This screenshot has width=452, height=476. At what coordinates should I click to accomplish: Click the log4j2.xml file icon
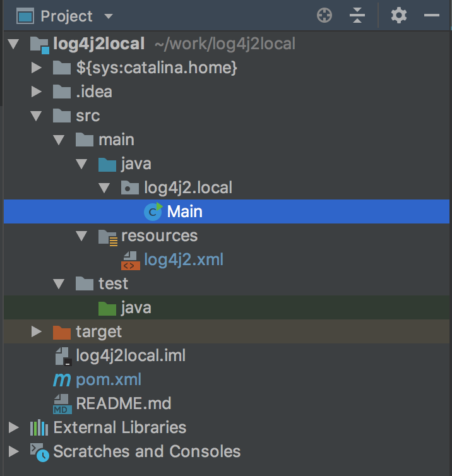click(131, 261)
